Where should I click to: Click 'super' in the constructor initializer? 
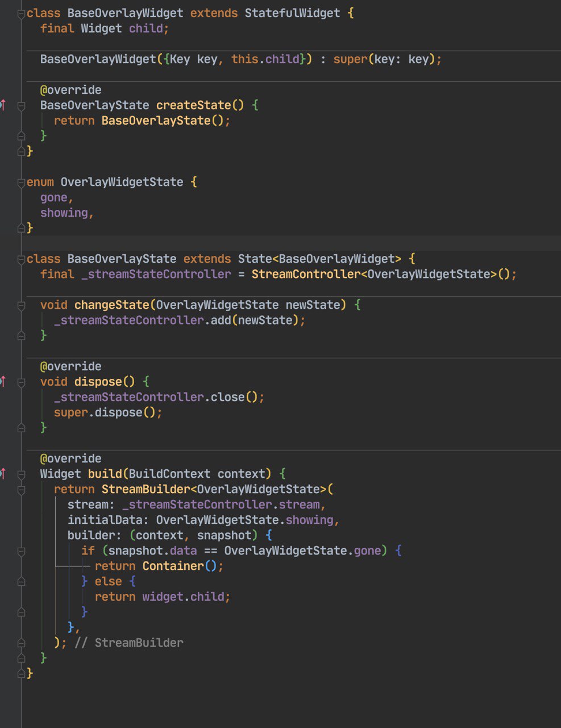[x=350, y=59]
